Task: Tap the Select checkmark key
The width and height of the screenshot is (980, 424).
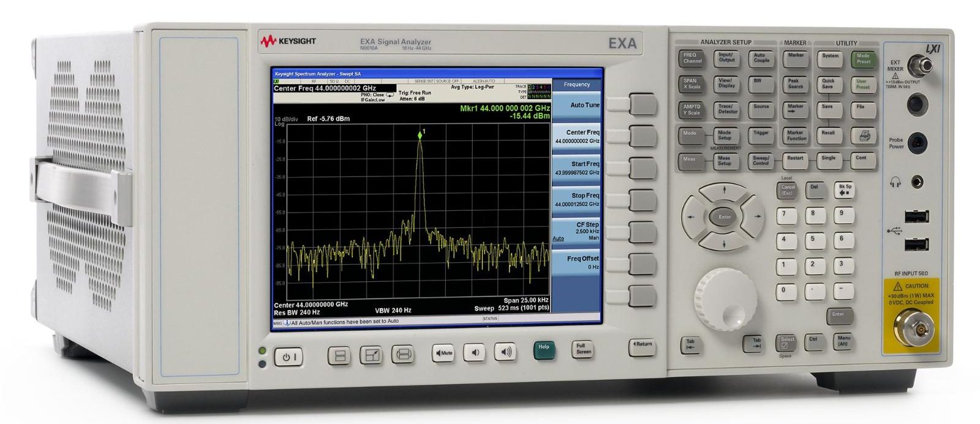Action: [x=786, y=342]
